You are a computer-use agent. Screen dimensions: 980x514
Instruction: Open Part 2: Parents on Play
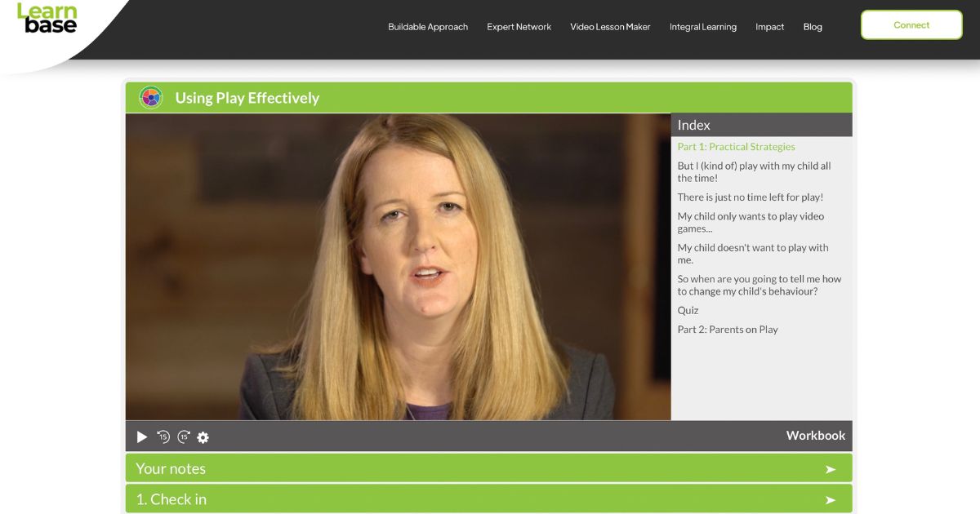(x=727, y=330)
